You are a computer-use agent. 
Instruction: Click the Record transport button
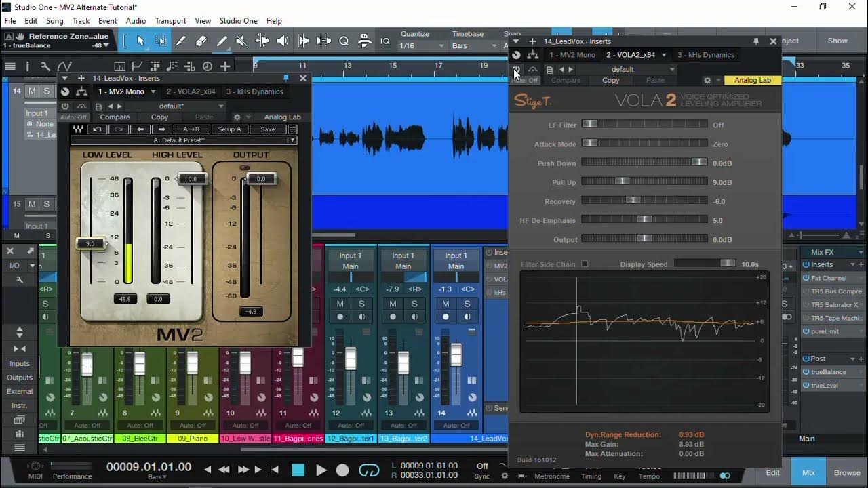pyautogui.click(x=343, y=470)
